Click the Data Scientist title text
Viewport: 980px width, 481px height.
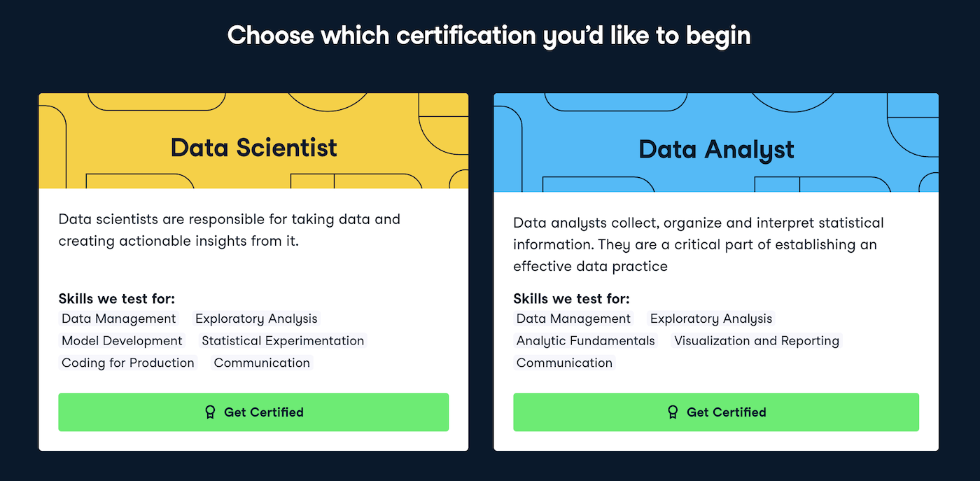point(254,148)
